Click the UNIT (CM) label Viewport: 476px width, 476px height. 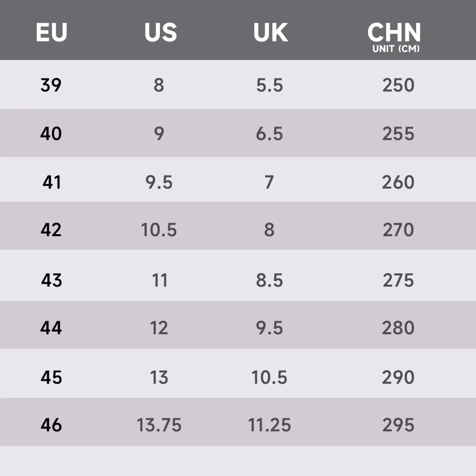[396, 49]
